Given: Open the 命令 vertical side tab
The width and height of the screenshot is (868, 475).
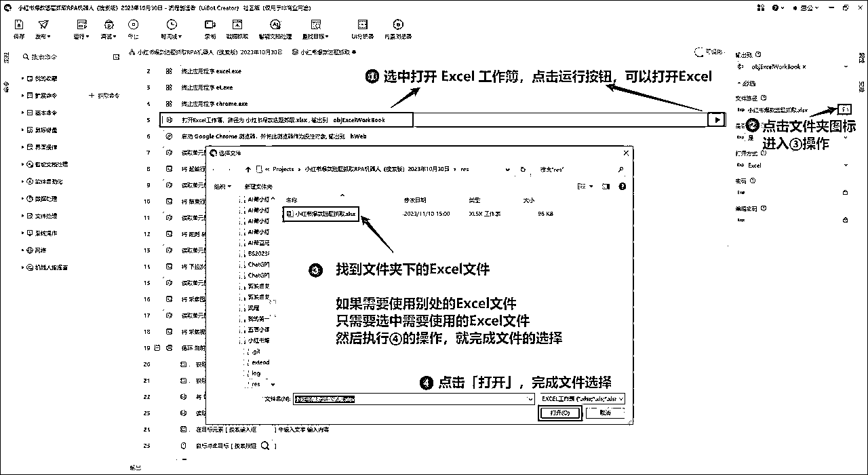Looking at the screenshot, I should [x=7, y=86].
